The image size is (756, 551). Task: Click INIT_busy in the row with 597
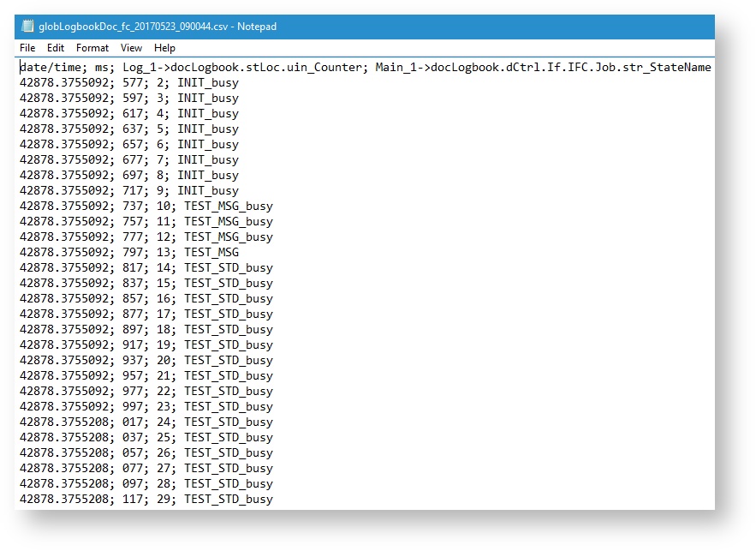[x=208, y=98]
